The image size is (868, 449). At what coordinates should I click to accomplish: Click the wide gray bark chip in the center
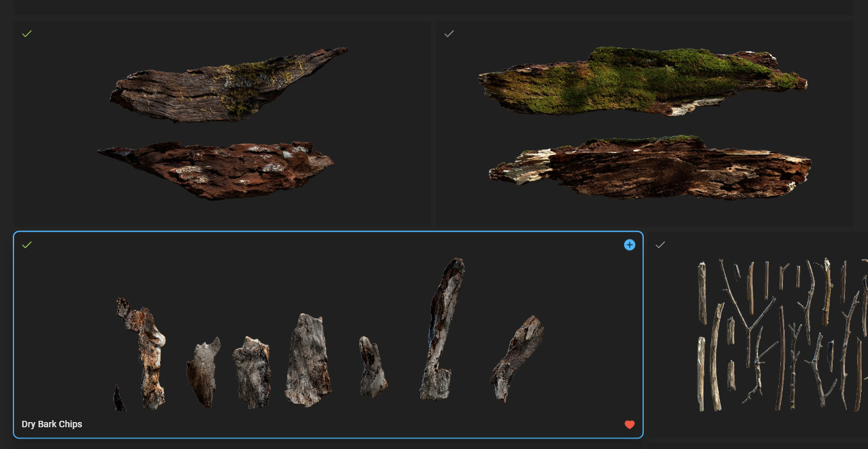[x=308, y=360]
